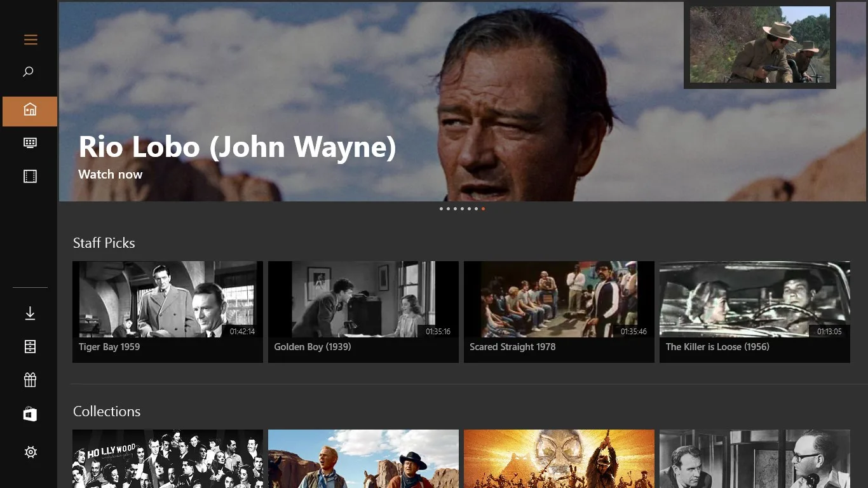
Task: Open the Scared Straight 1978 thumbnail
Action: tap(559, 299)
